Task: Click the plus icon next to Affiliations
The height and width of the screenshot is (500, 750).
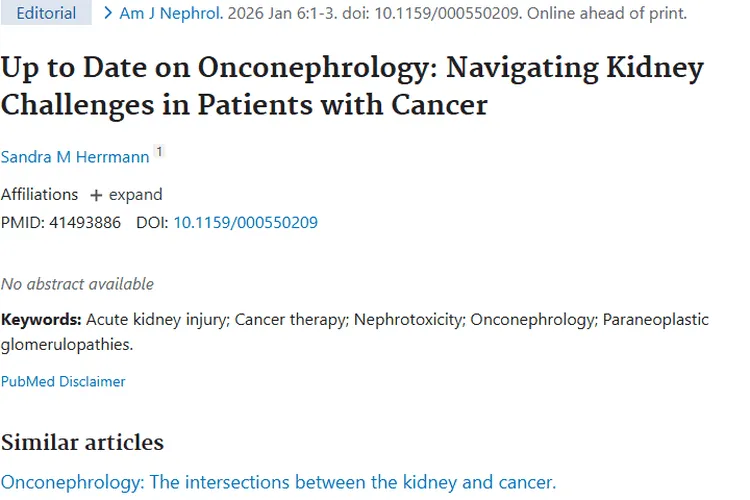Action: [96, 195]
